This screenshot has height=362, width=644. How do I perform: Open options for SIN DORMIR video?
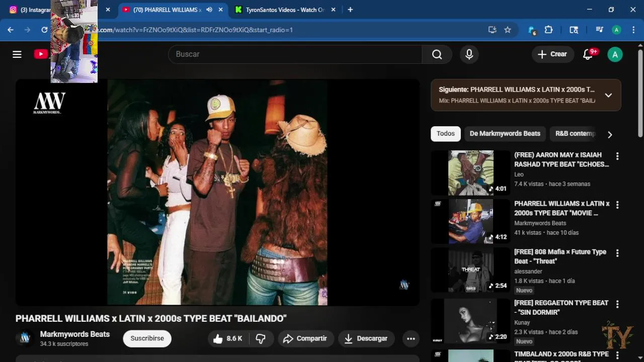(617, 304)
